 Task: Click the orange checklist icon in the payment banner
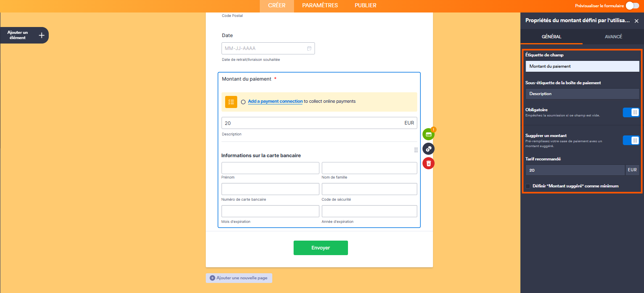(231, 102)
